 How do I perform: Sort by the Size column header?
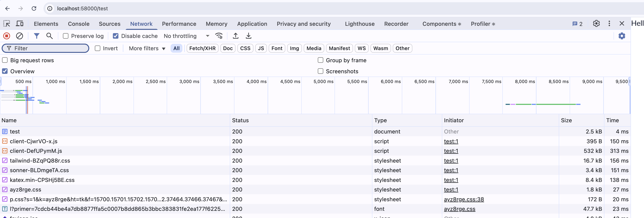(x=581, y=120)
